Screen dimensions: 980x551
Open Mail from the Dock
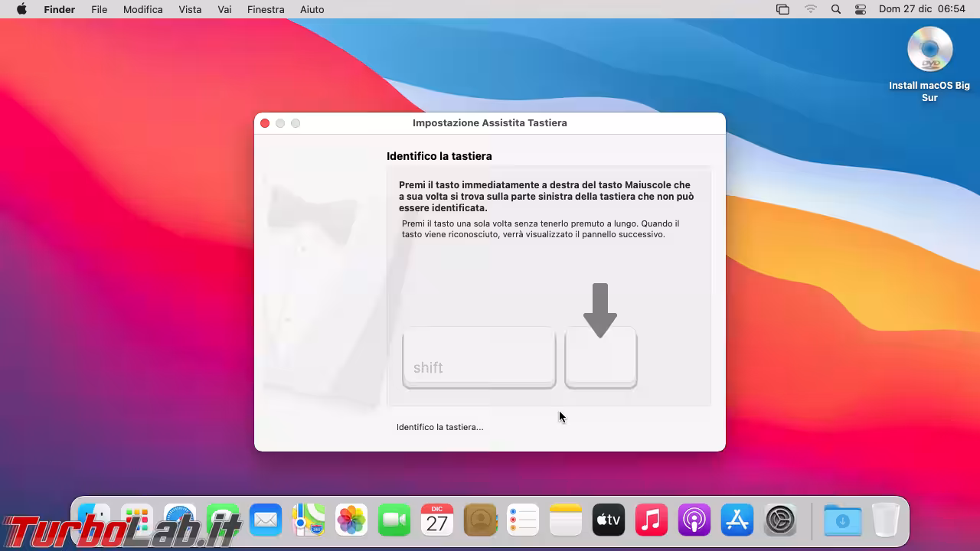pyautogui.click(x=266, y=521)
